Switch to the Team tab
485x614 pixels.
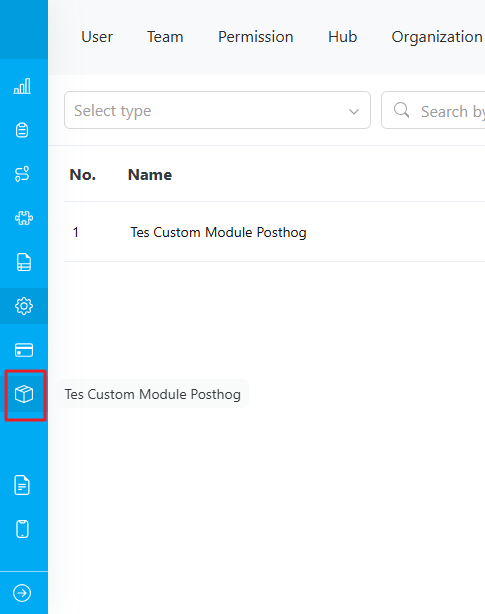(165, 37)
